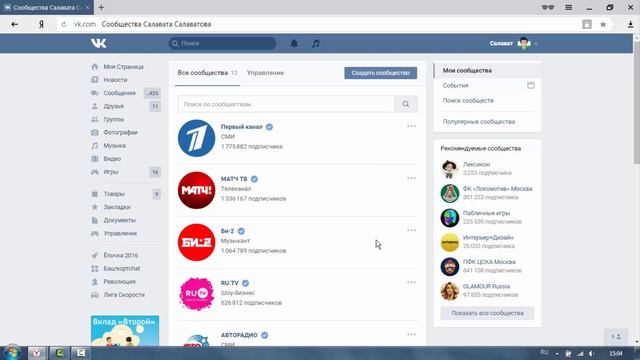
Task: Click the Игры gamepad icon
Action: tap(95, 172)
